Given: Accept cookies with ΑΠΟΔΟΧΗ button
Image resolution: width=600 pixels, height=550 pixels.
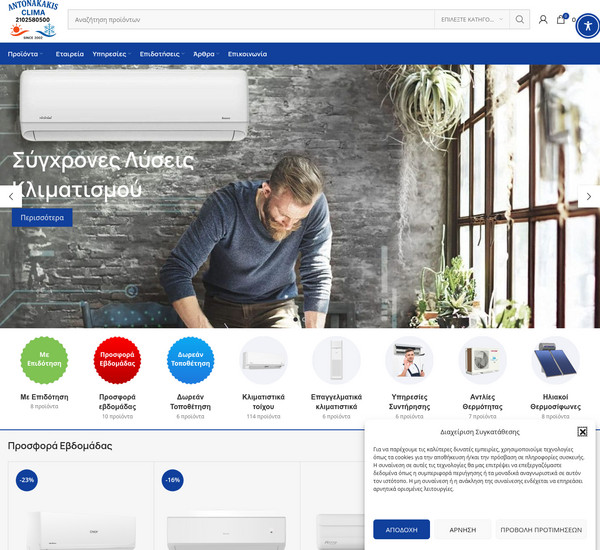Looking at the screenshot, I should pos(401,530).
